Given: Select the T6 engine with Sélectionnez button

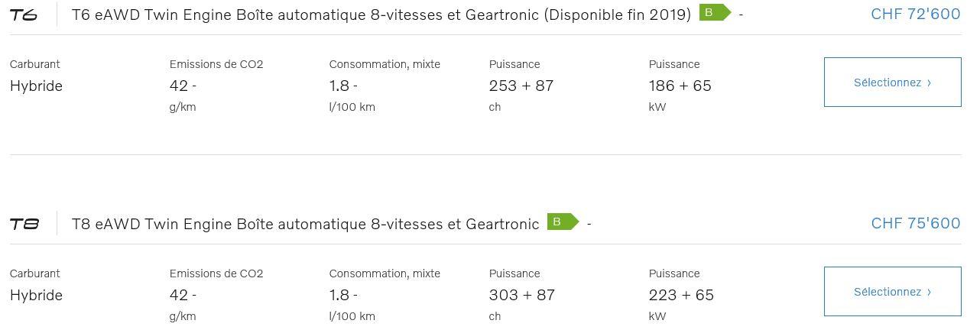Looking at the screenshot, I should point(892,82).
